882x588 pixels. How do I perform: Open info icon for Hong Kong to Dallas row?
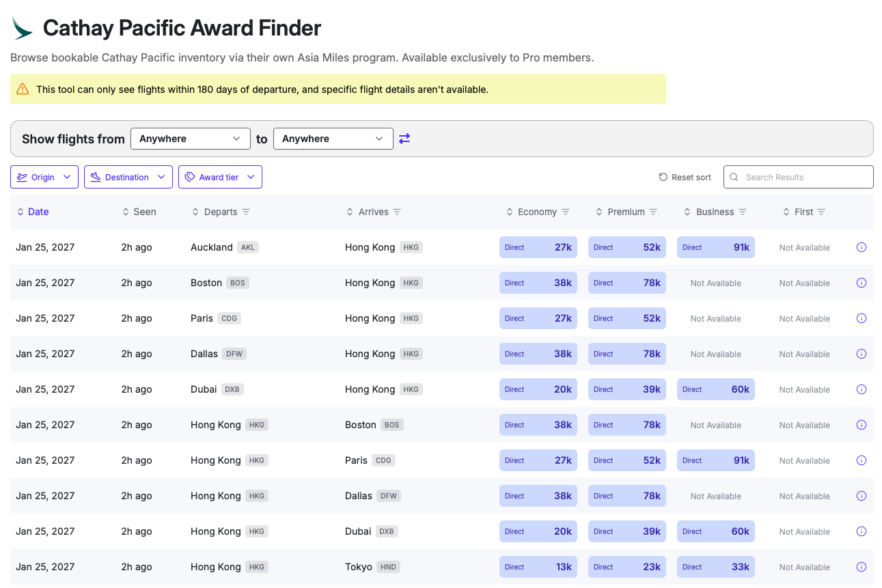pyautogui.click(x=862, y=496)
